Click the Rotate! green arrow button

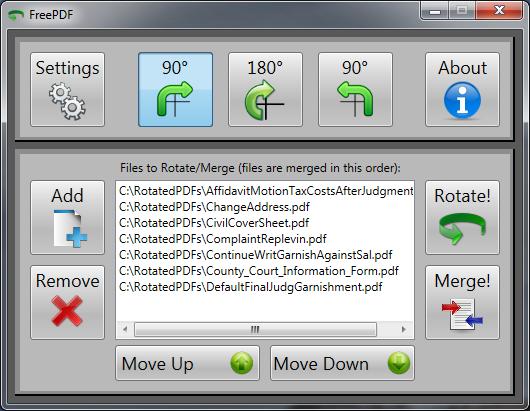(x=462, y=218)
